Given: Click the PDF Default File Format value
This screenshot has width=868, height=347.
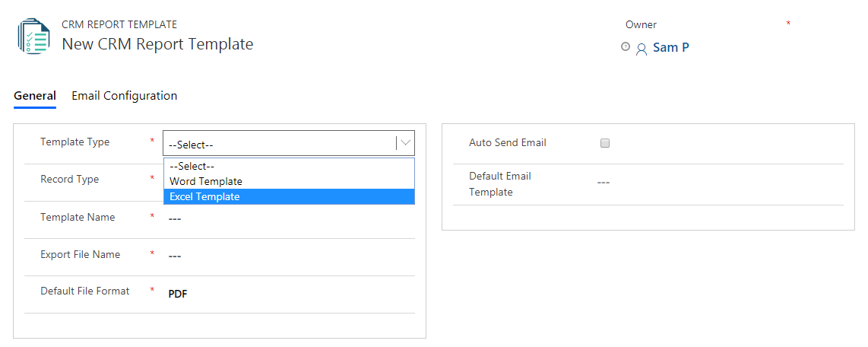Looking at the screenshot, I should [x=178, y=294].
